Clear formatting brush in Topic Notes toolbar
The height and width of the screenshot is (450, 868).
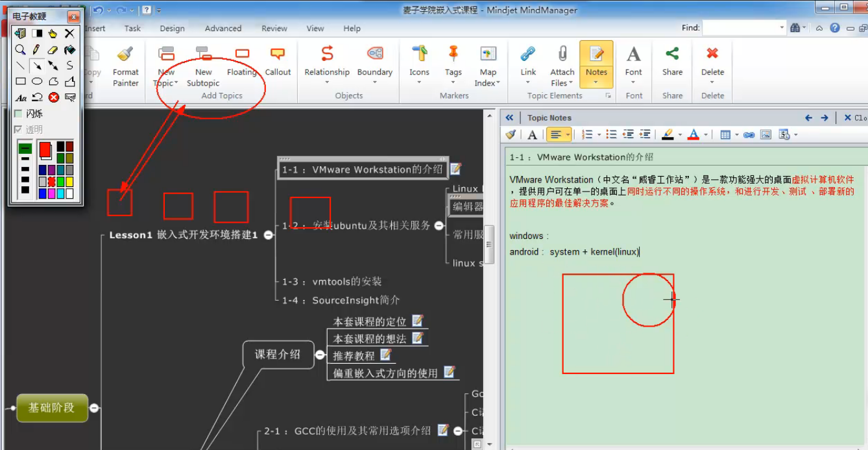point(512,134)
